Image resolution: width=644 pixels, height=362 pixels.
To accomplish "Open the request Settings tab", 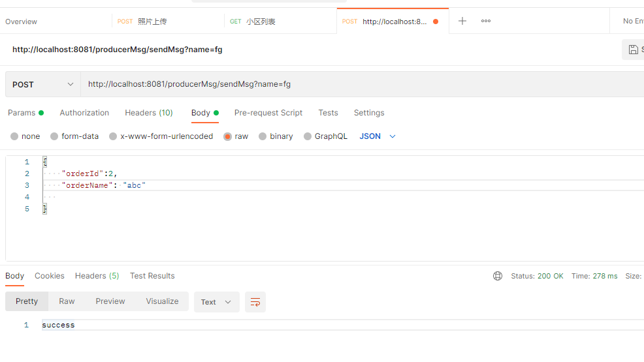I will pos(369,113).
